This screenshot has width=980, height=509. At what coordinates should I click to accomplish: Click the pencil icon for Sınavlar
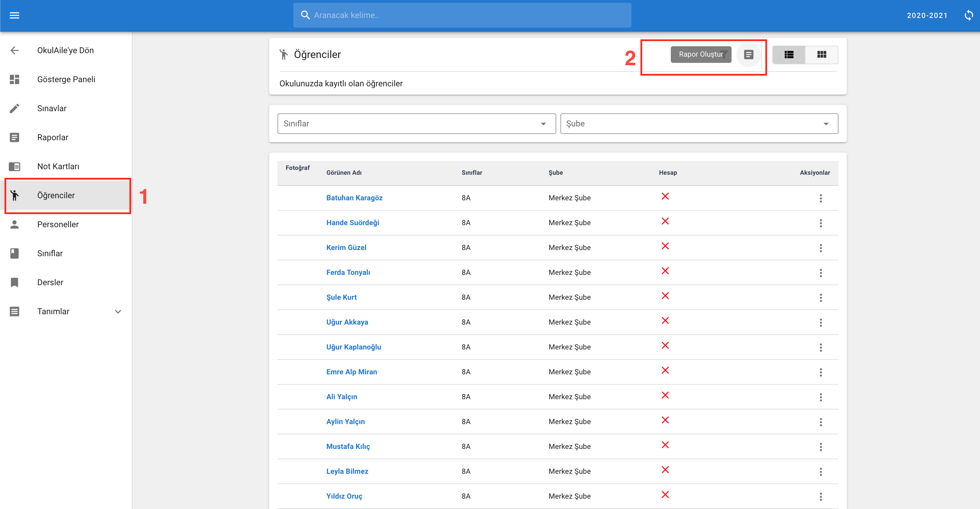click(x=14, y=108)
